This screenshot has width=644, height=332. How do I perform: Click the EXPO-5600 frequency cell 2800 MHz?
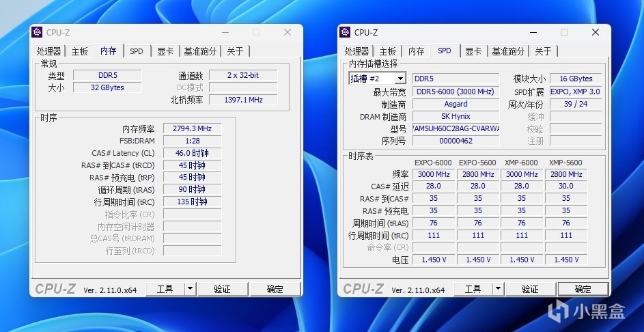[477, 174]
